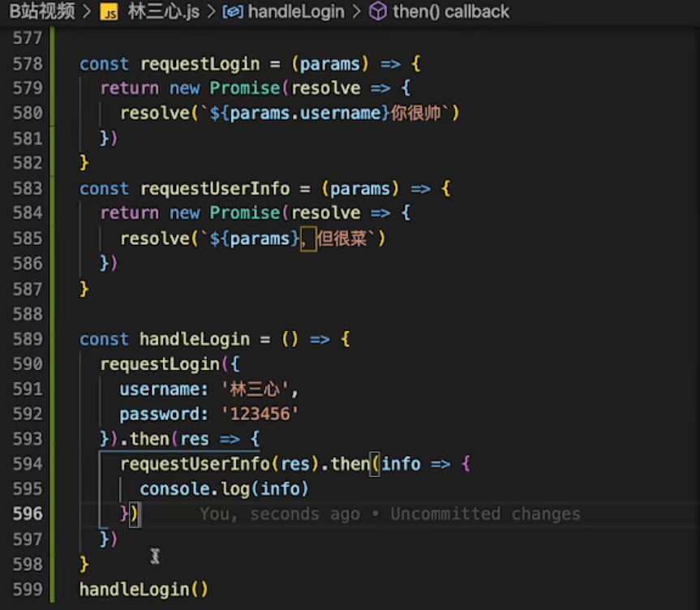The image size is (700, 610).
Task: Click line number 589
Action: pos(28,339)
